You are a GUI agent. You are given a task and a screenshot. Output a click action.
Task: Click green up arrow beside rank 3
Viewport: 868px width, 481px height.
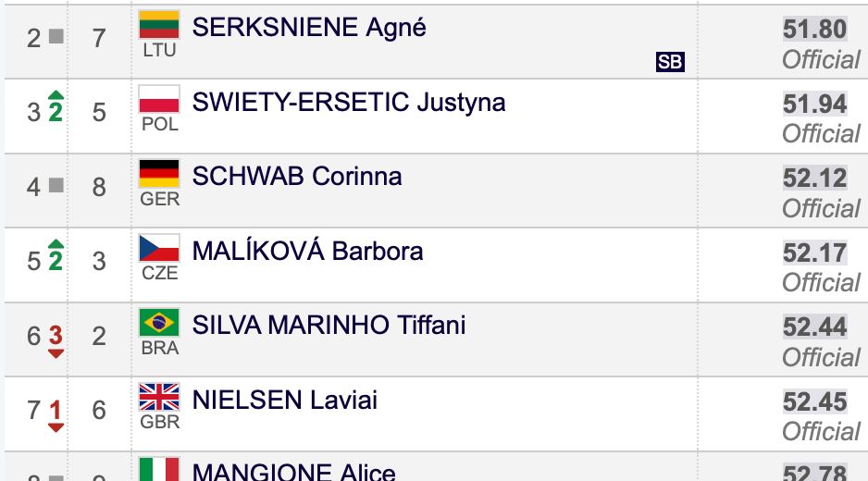coord(56,94)
